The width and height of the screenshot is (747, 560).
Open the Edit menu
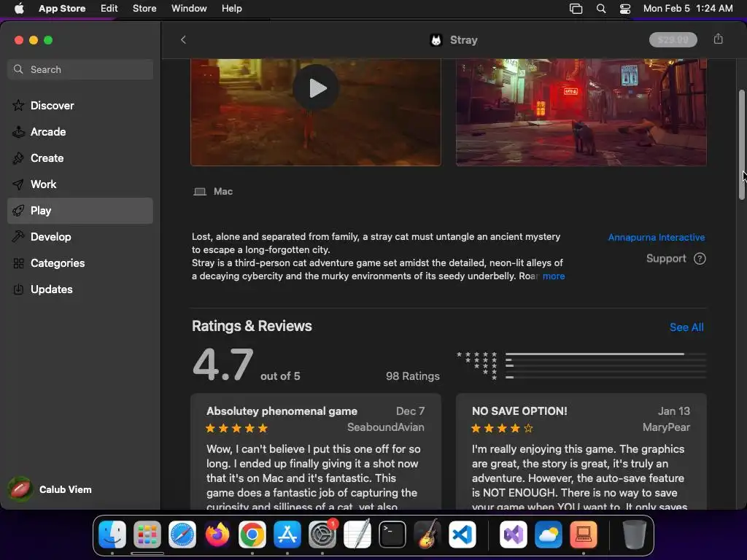pos(109,9)
